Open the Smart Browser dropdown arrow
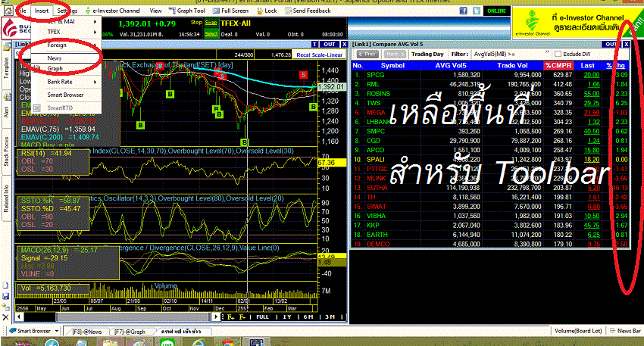Image resolution: width=644 pixels, height=346 pixels. pyautogui.click(x=57, y=331)
